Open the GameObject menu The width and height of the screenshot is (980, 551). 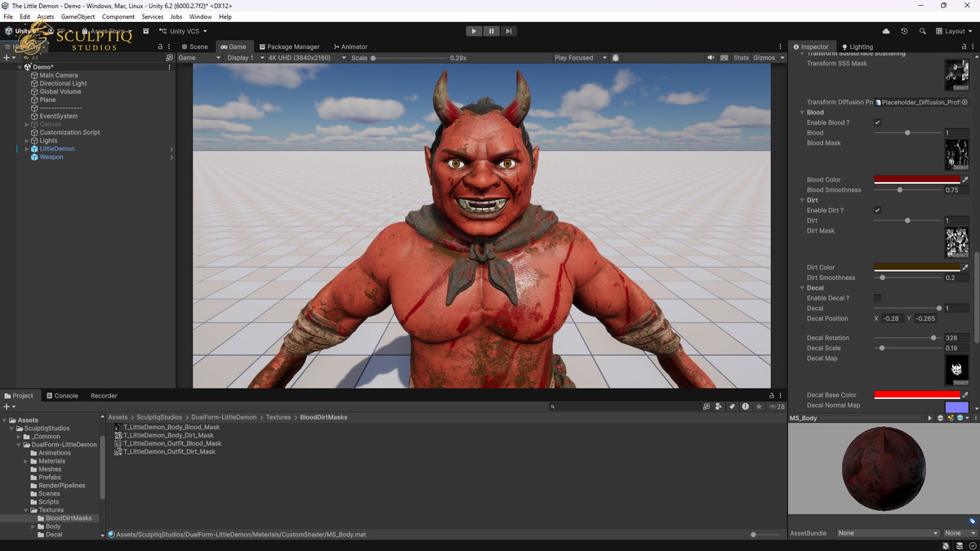coord(78,16)
